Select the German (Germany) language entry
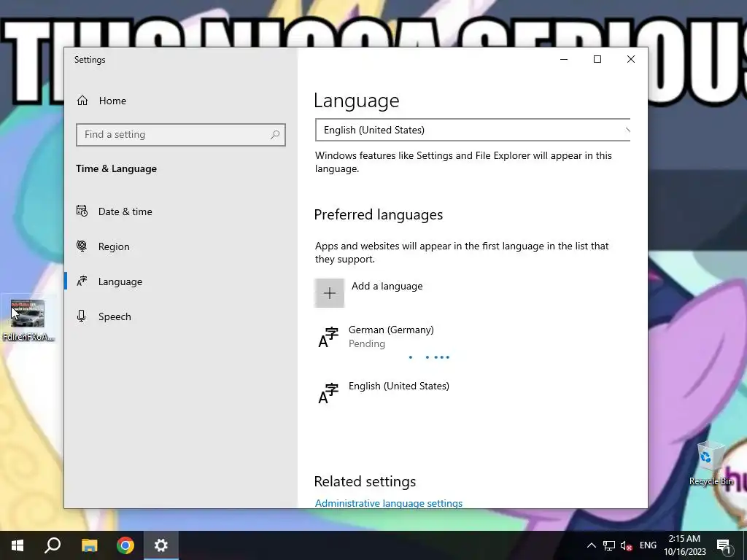 [472, 341]
